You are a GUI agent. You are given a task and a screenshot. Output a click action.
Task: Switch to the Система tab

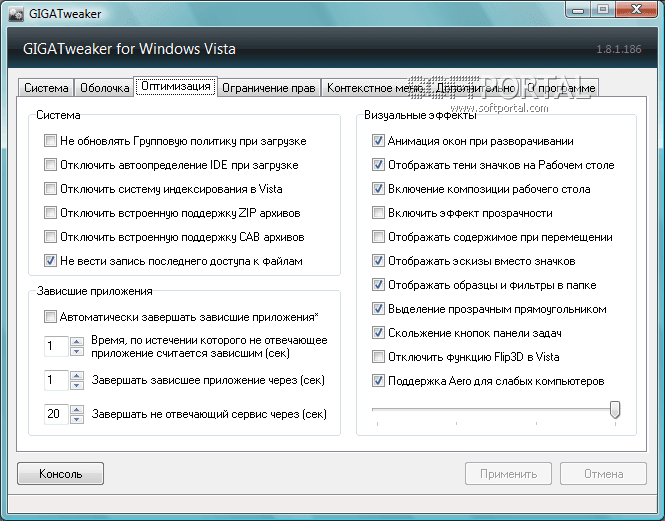46,88
